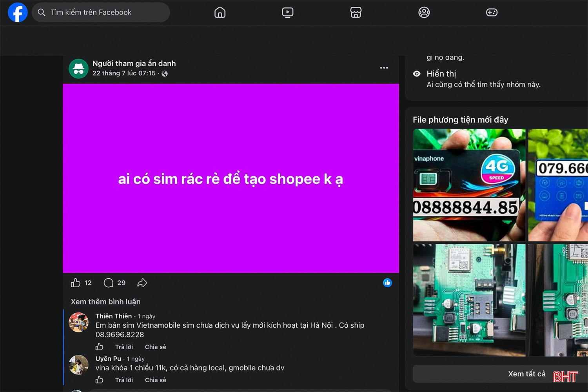Click the 'Xem tất cả' button

coord(500,374)
